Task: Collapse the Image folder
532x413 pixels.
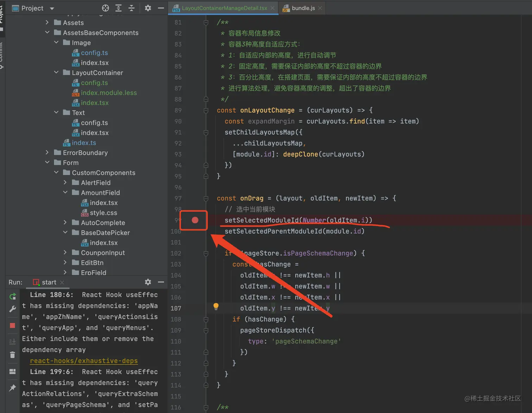Action: coord(56,42)
